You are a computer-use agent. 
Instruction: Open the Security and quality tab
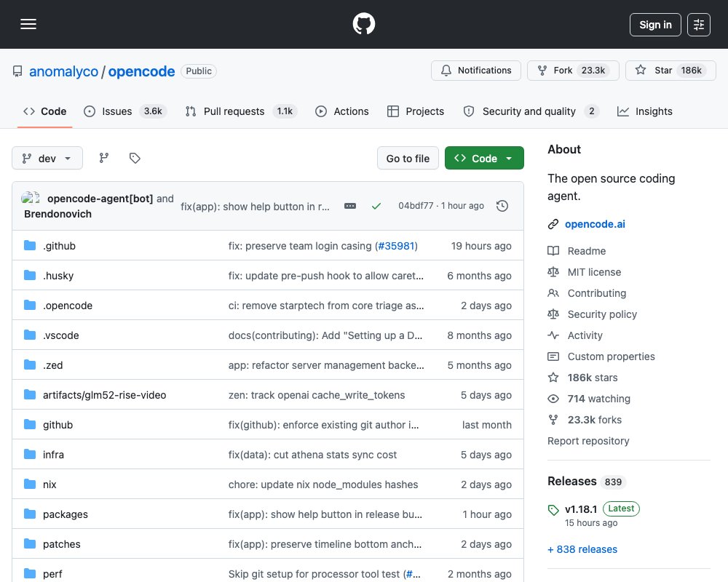tap(531, 111)
